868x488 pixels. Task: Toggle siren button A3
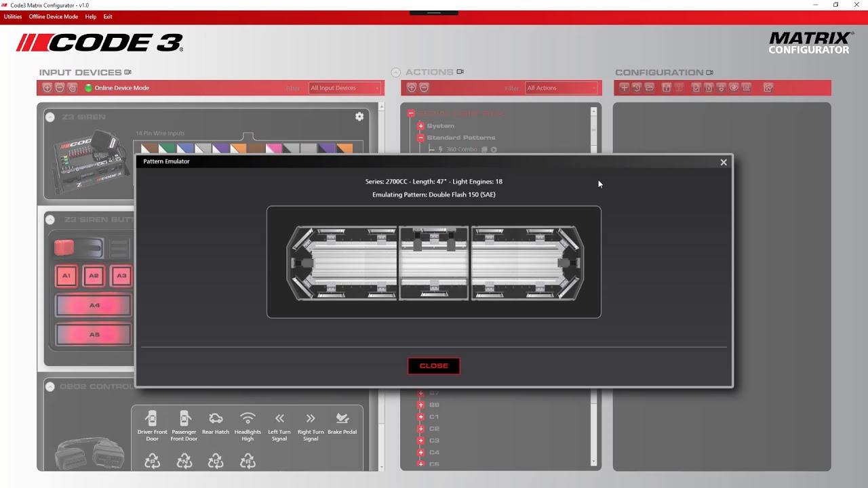click(x=121, y=276)
